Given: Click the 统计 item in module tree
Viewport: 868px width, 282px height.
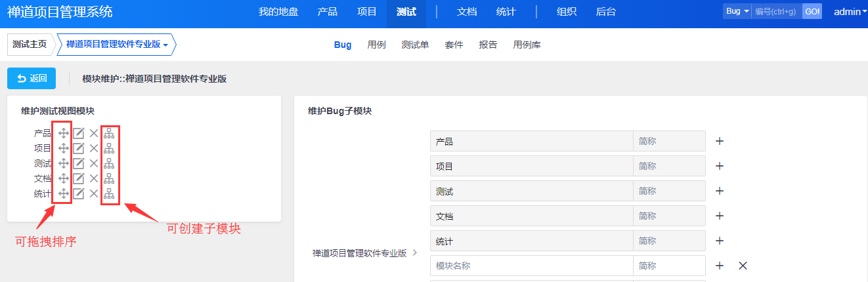Looking at the screenshot, I should 42,193.
